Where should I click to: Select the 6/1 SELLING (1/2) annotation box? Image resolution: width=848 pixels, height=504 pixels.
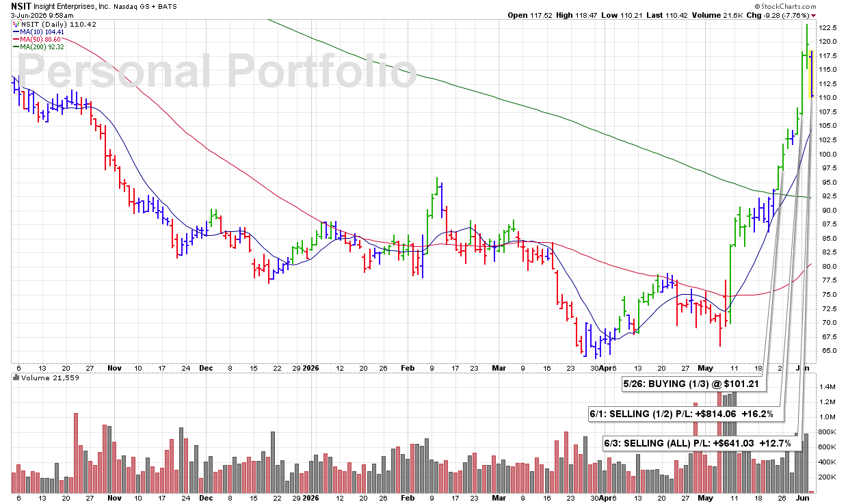click(x=681, y=414)
